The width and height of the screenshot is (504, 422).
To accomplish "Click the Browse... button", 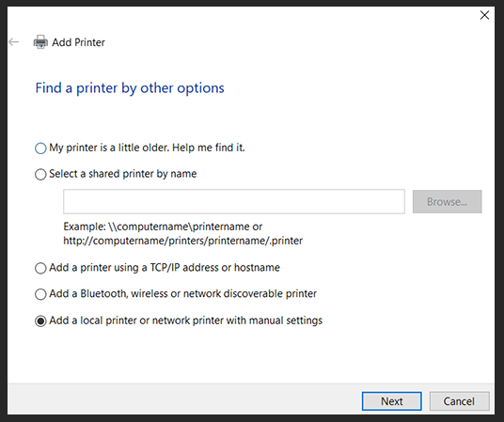I will (x=447, y=201).
